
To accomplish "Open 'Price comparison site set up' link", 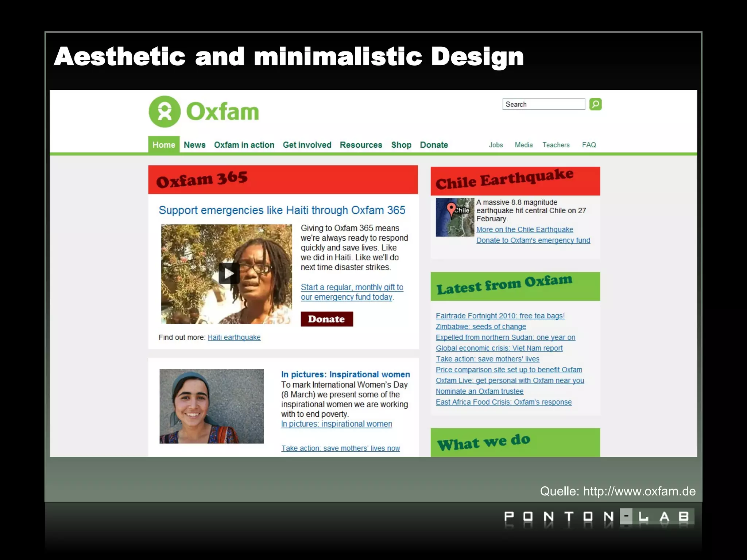I will click(509, 370).
